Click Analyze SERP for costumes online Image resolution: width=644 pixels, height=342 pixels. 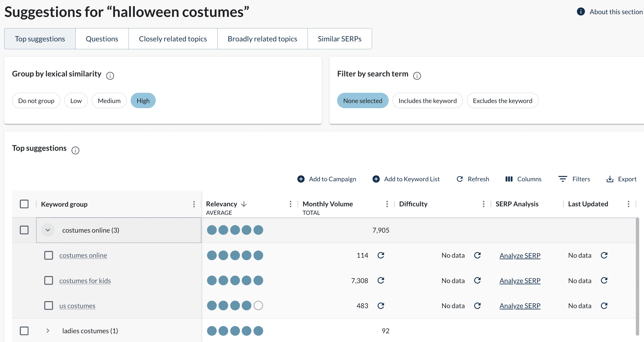coord(520,256)
